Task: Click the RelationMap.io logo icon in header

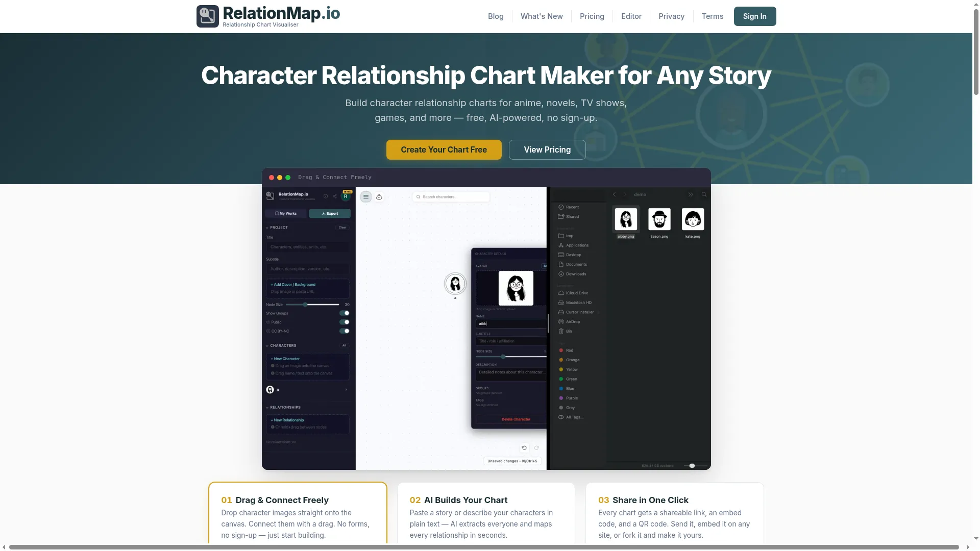Action: point(207,16)
